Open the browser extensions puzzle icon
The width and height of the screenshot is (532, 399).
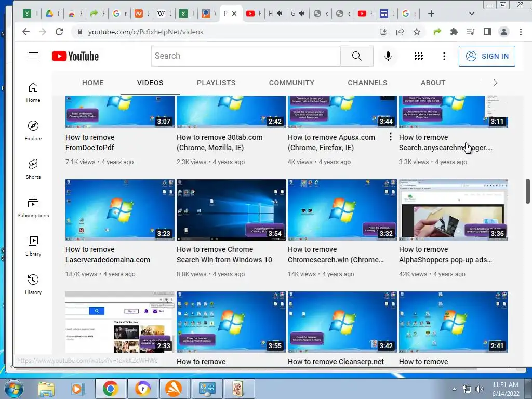pyautogui.click(x=454, y=32)
